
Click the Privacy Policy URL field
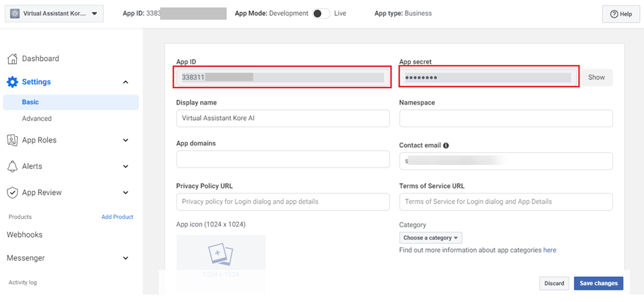[282, 202]
